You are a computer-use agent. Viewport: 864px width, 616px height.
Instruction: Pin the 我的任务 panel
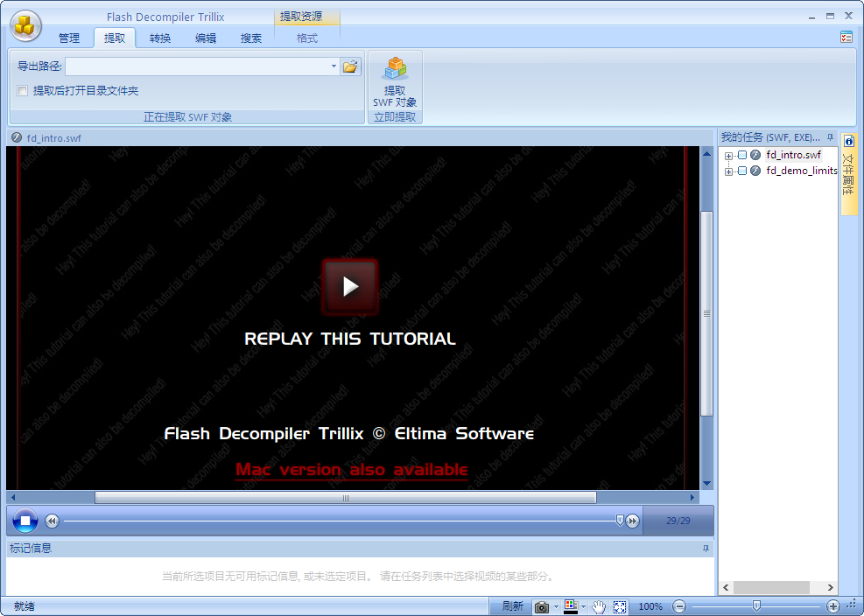tap(830, 137)
